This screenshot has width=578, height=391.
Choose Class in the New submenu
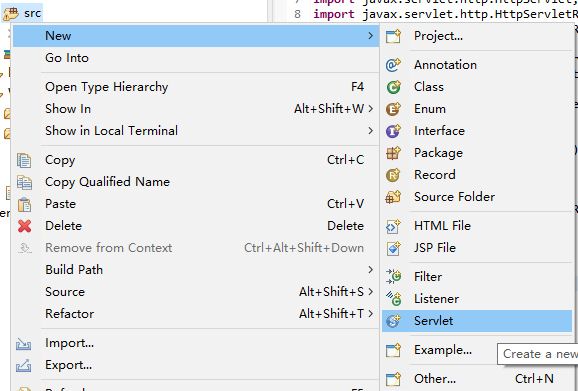(x=477, y=87)
